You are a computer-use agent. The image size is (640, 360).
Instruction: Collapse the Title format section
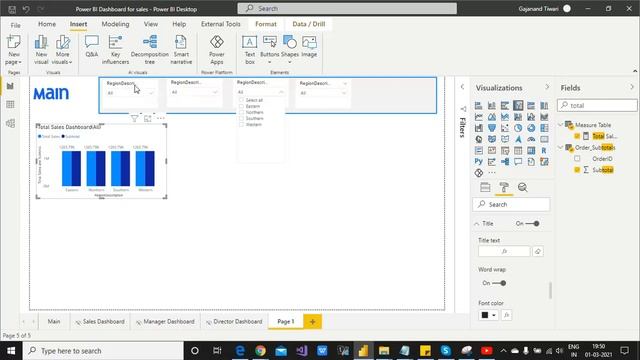tap(477, 224)
